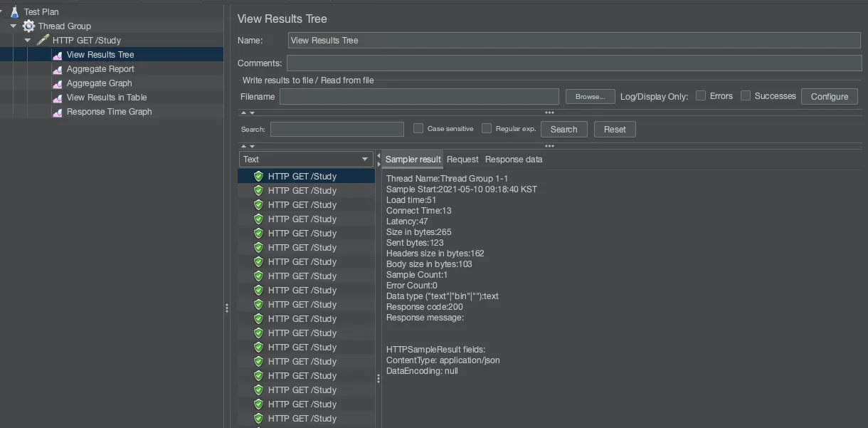Click the Connect Time:13 line
The image size is (868, 428).
419,211
